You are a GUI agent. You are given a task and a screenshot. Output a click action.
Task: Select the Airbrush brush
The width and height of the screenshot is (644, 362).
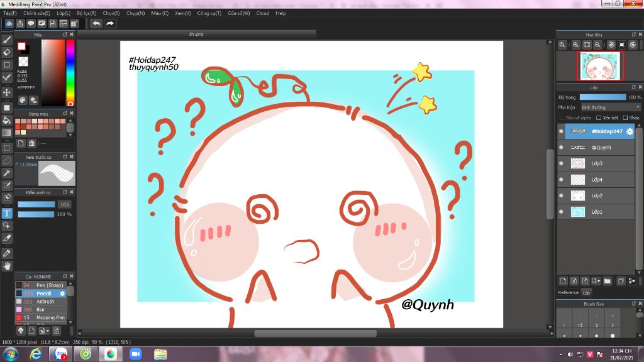click(x=40, y=301)
